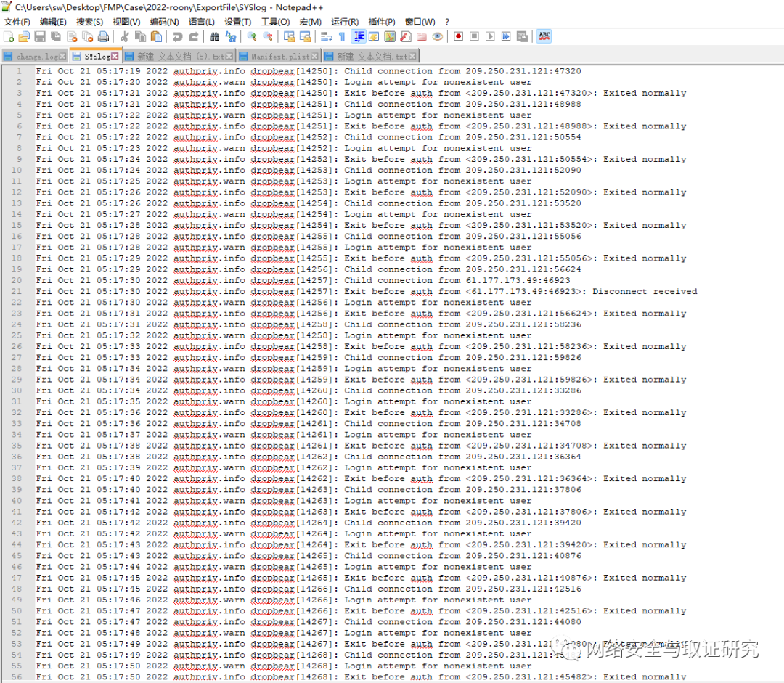Open the 编码(N) menu
This screenshot has width=784, height=683.
click(x=164, y=22)
